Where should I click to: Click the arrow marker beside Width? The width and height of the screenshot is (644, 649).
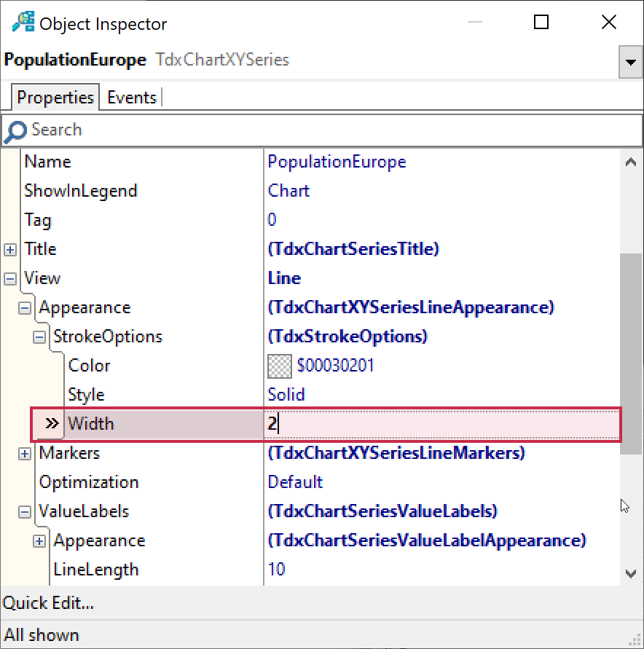pos(52,424)
